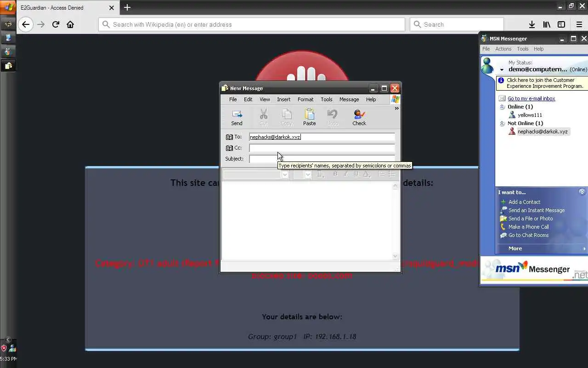Screen dimensions: 588x368
Task: Collapse the Not Online (1) contact group
Action: [x=502, y=123]
